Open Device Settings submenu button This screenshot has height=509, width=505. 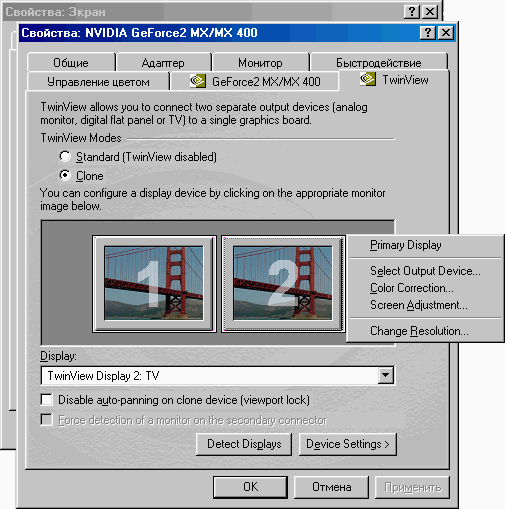[348, 444]
